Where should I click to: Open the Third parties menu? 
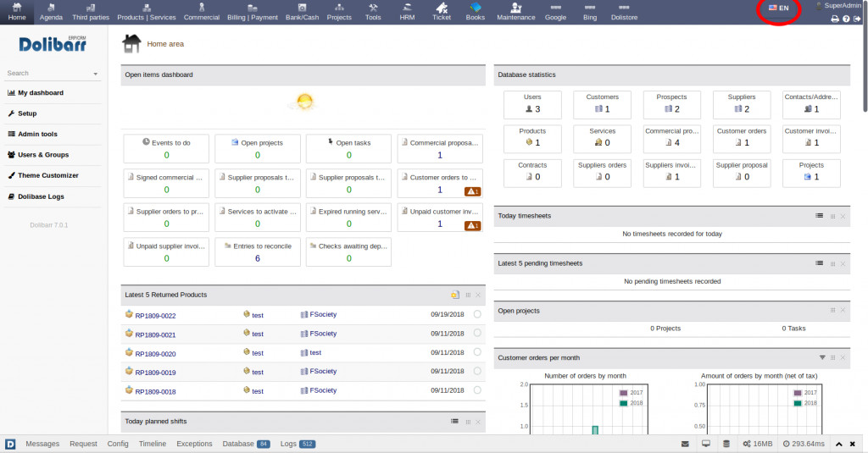pyautogui.click(x=90, y=11)
